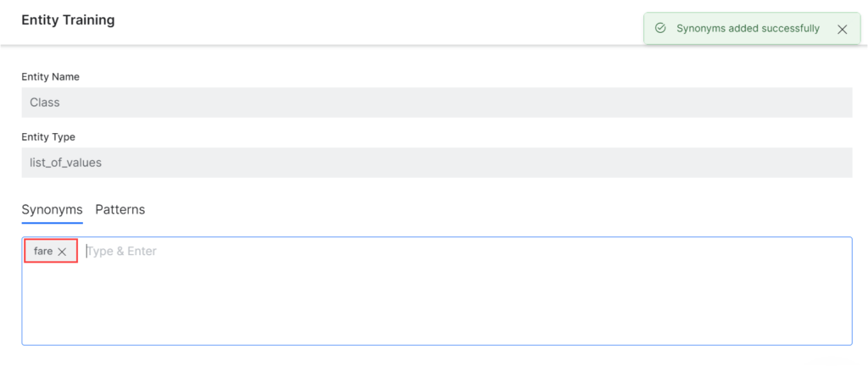Click the text cursor after the fare chip
Viewport: 868px width, 366px height.
(87, 252)
